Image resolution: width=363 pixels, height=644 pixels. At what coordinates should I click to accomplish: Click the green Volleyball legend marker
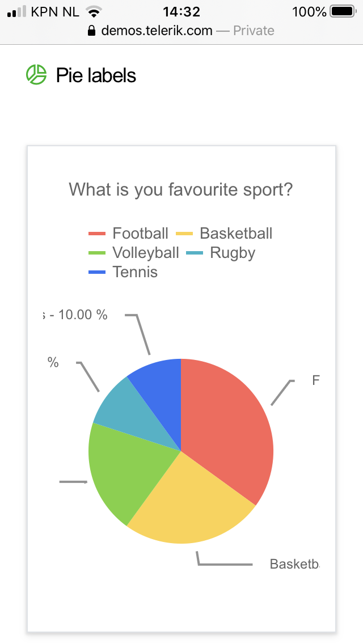click(98, 253)
